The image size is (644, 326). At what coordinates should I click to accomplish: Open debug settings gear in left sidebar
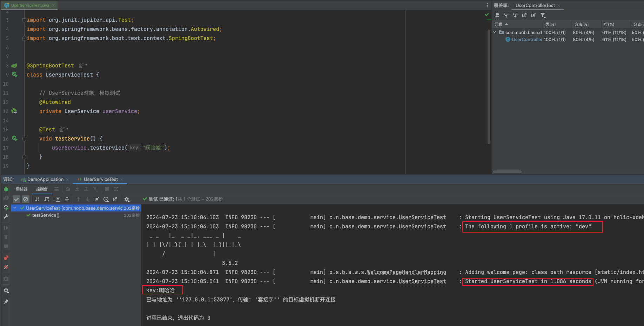(6, 291)
